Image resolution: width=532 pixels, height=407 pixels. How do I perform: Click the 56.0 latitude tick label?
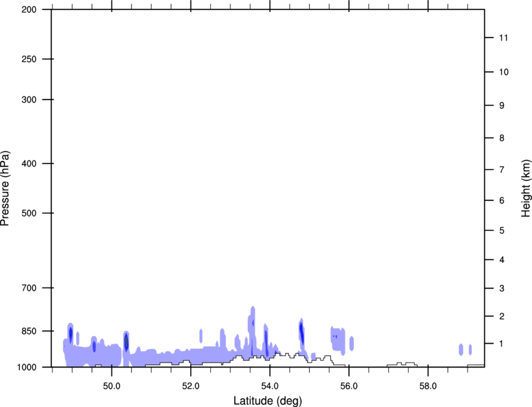[x=349, y=386]
